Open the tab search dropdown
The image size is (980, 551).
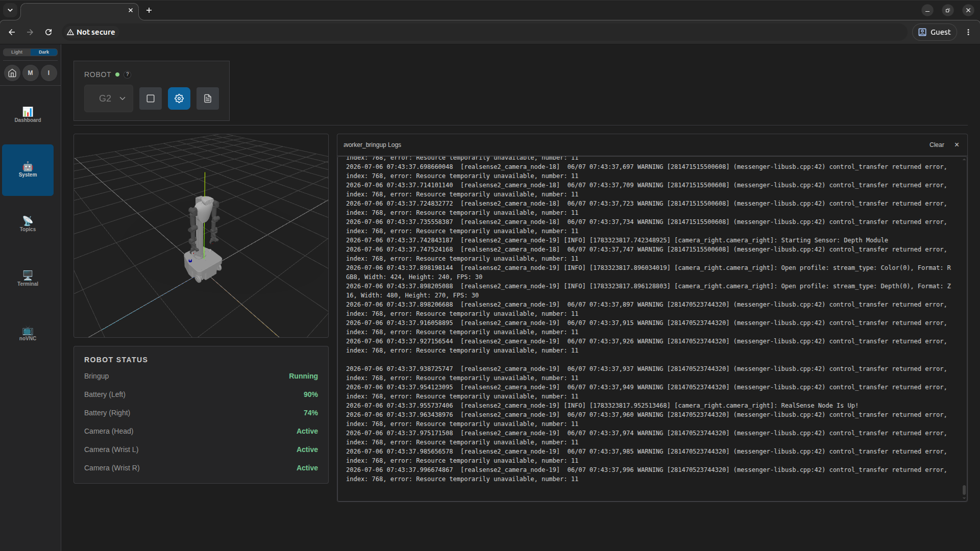pyautogui.click(x=10, y=10)
